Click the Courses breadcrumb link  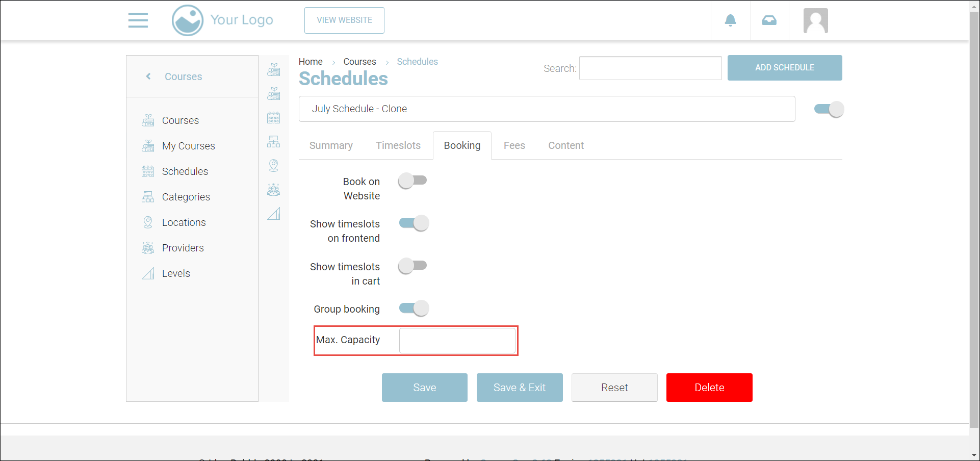pyautogui.click(x=359, y=62)
